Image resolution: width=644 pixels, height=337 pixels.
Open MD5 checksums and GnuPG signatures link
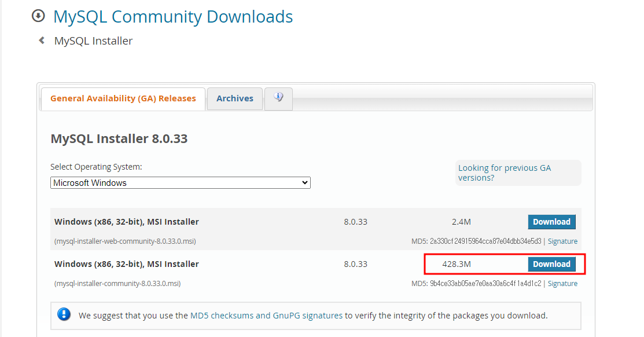(266, 316)
